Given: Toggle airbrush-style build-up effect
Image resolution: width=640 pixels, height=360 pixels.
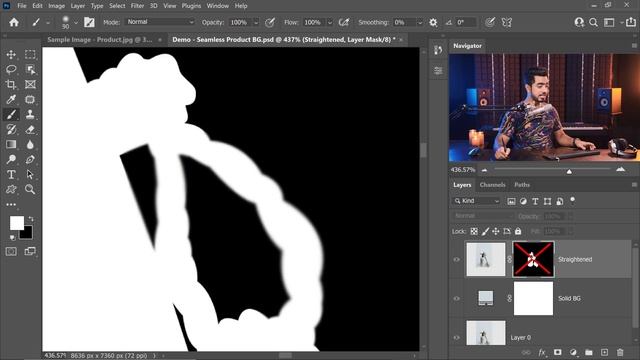Looking at the screenshot, I should [344, 22].
